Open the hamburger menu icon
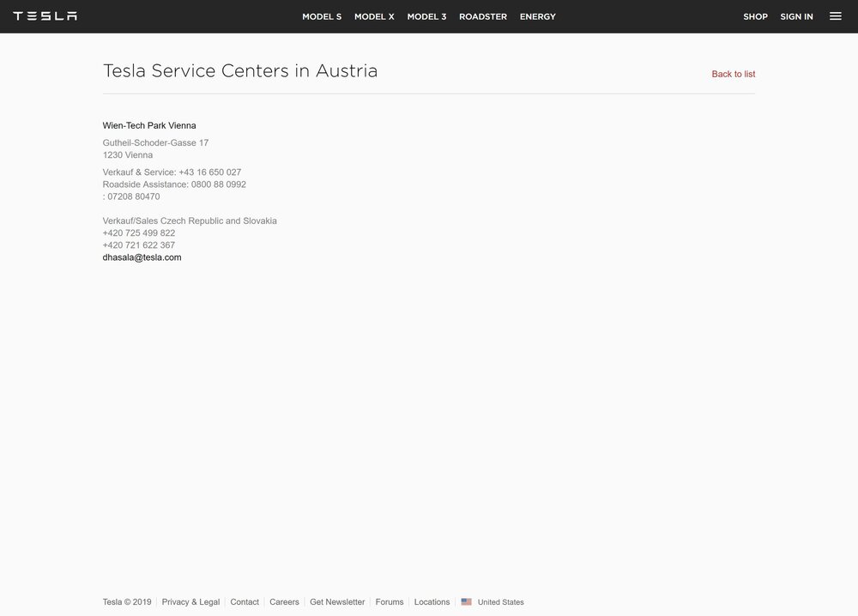Screen dimensions: 858x616 point(835,16)
